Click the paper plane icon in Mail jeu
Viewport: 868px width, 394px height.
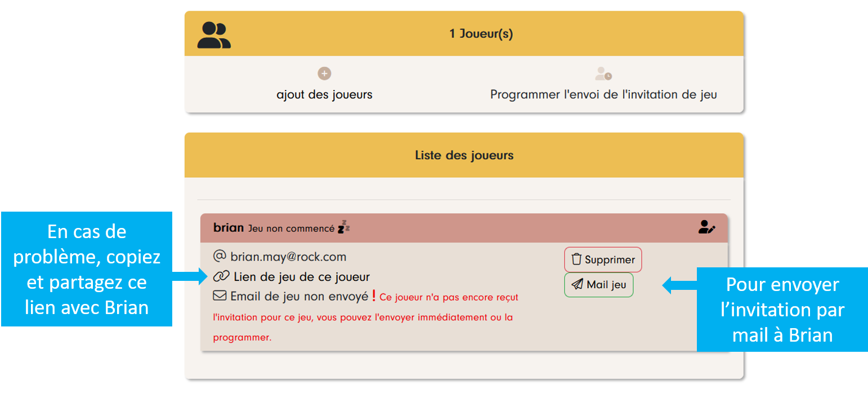coord(577,285)
